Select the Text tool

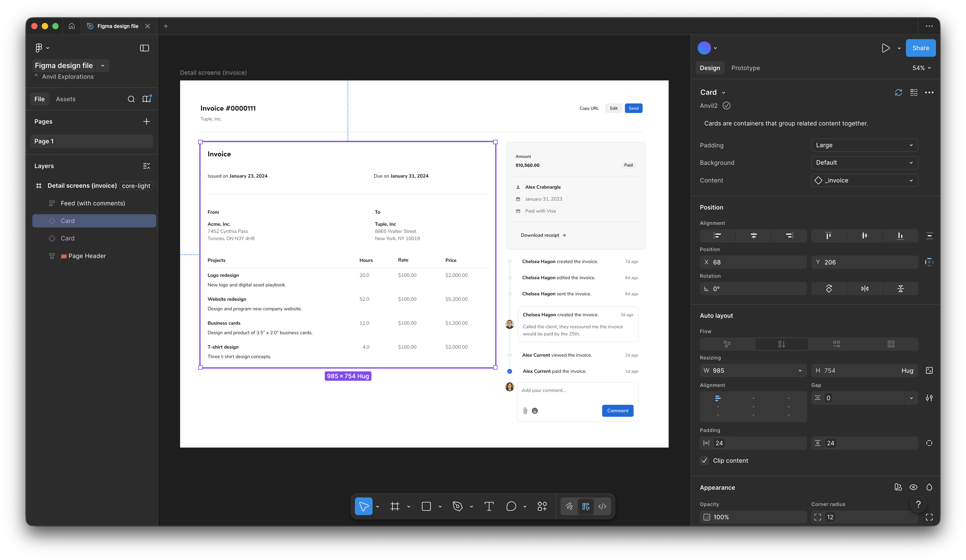tap(489, 506)
